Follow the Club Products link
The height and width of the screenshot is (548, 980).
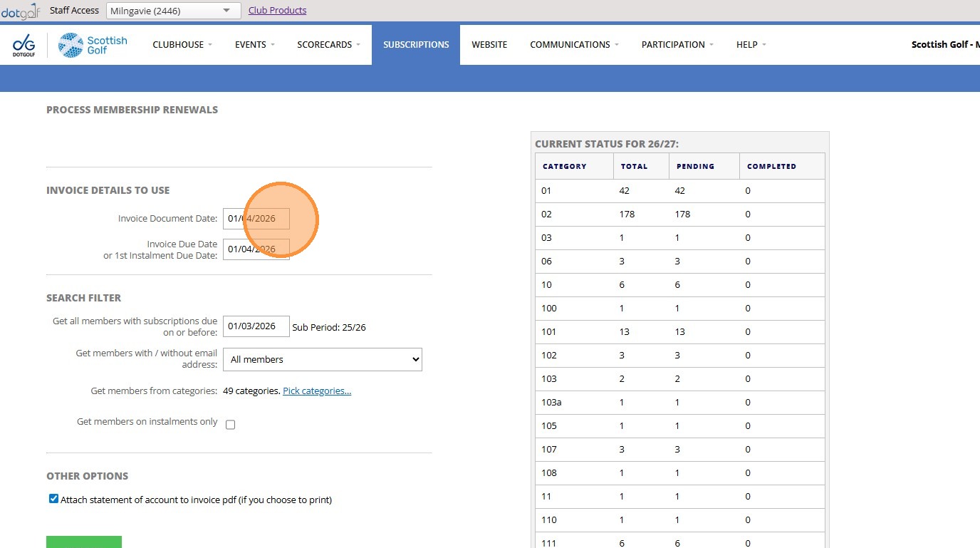click(x=277, y=11)
